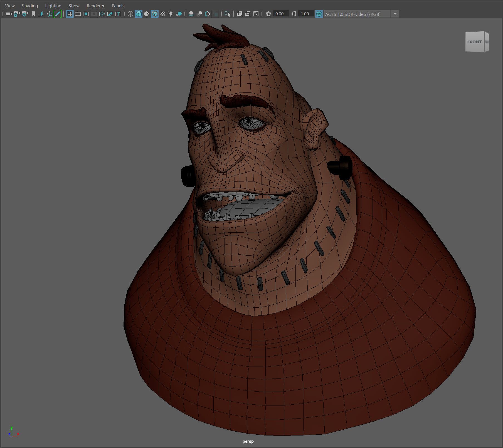Open the Lighting menu
The image size is (503, 448).
coord(53,6)
